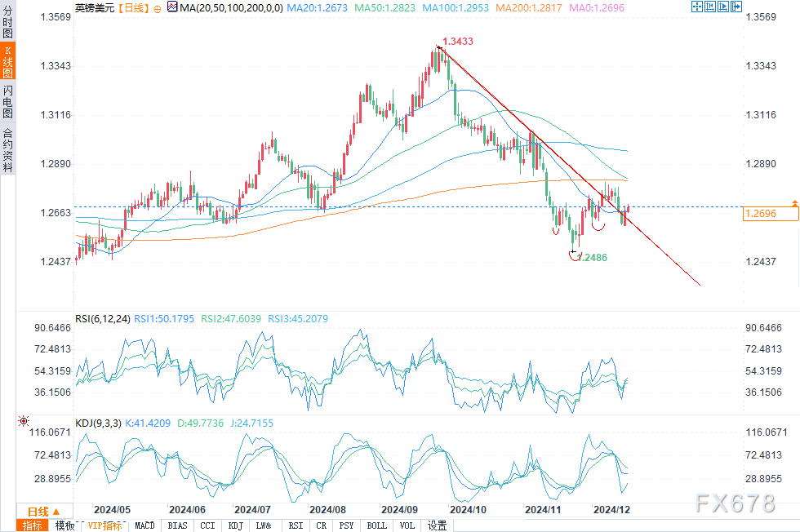Click the third chart layout icon at top right
Viewport: 800px width, 532px height.
(x=723, y=7)
